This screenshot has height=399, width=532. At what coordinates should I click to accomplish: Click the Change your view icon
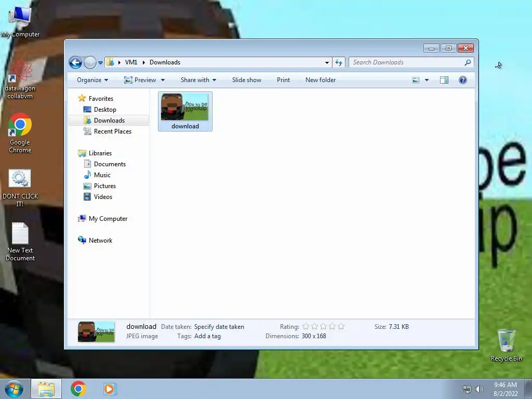point(416,80)
